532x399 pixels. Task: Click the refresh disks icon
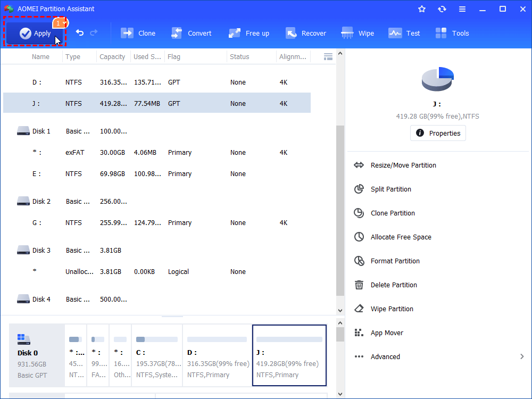tap(442, 9)
